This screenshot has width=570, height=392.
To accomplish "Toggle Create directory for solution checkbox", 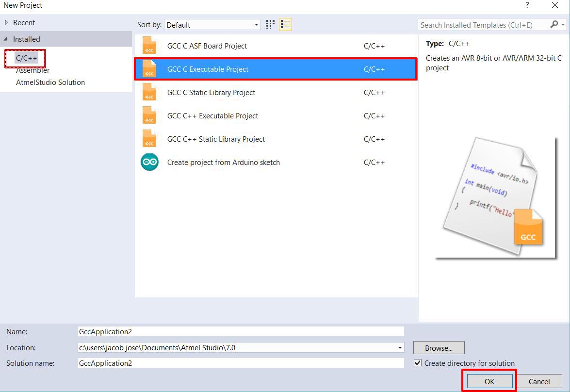I will point(418,363).
